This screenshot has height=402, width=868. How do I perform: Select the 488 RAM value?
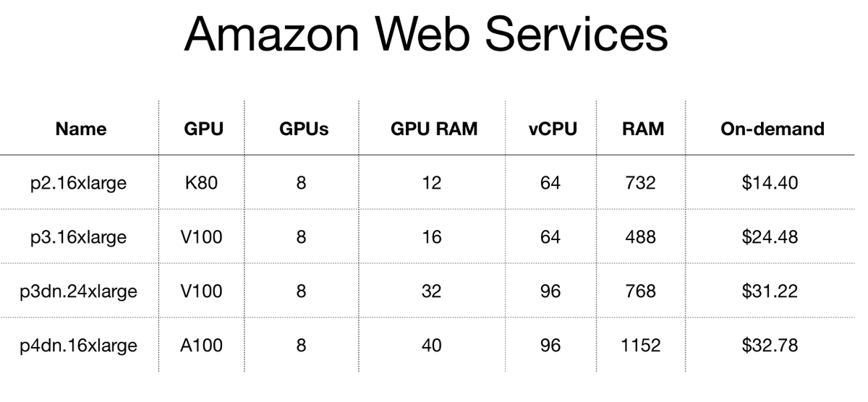tap(641, 237)
